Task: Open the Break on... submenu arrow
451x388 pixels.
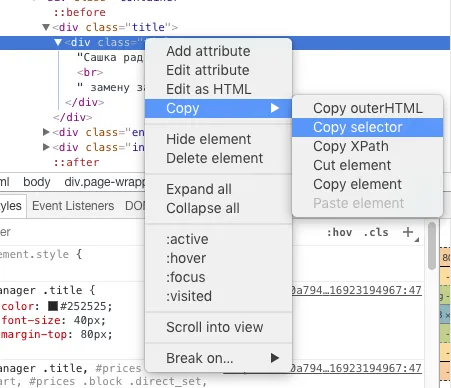Action: 275,358
